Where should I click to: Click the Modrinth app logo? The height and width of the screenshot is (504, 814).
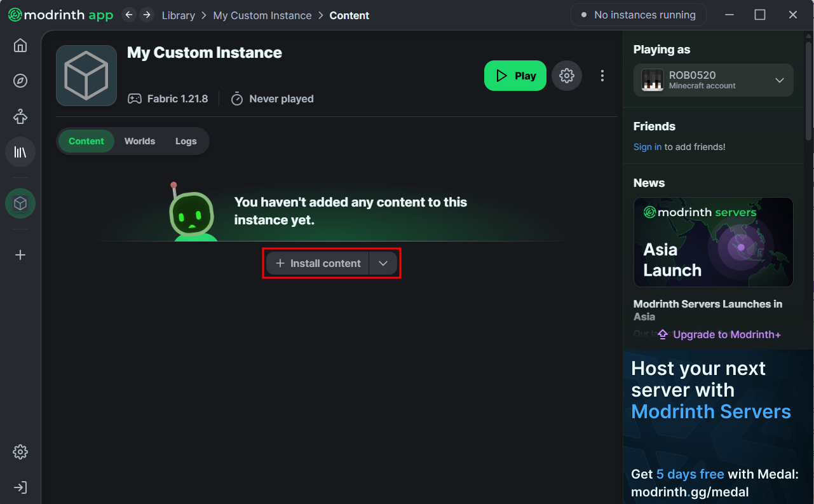tap(60, 15)
